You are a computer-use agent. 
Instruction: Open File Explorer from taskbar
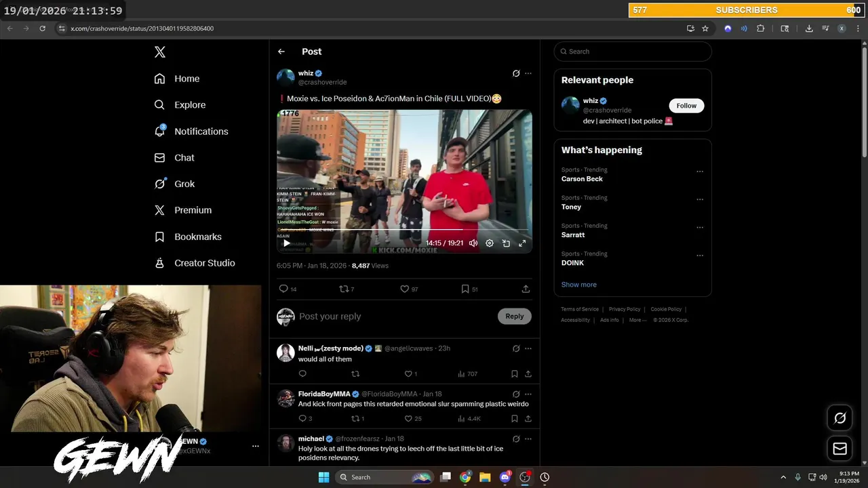tap(485, 477)
